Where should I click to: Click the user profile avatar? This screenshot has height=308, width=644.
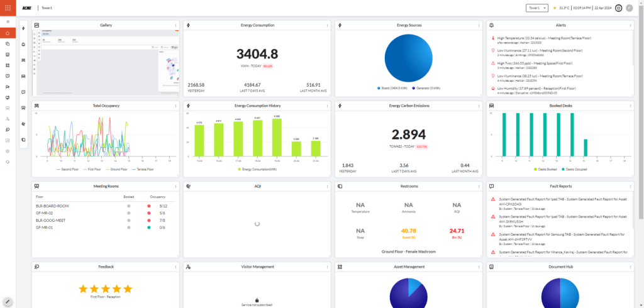(x=630, y=8)
